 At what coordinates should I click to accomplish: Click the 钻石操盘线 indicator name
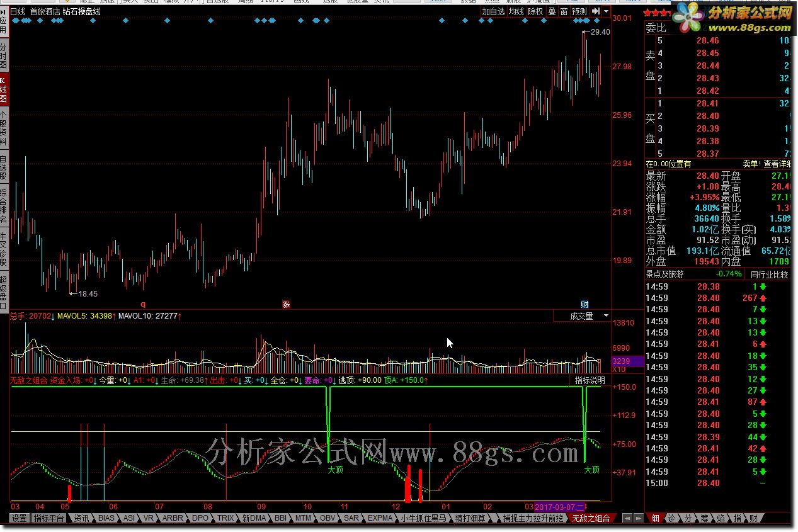(x=81, y=11)
